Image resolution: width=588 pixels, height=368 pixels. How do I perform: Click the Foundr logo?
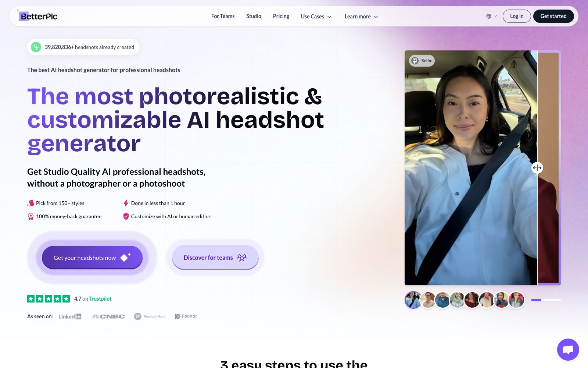click(186, 316)
